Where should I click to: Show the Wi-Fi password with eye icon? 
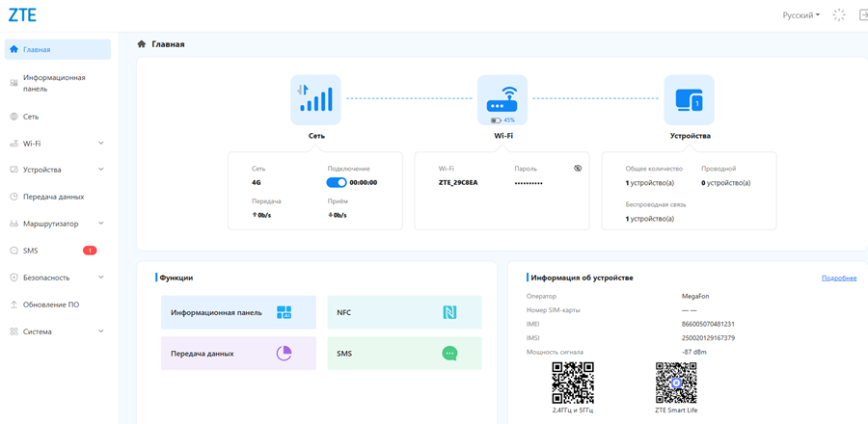[578, 169]
